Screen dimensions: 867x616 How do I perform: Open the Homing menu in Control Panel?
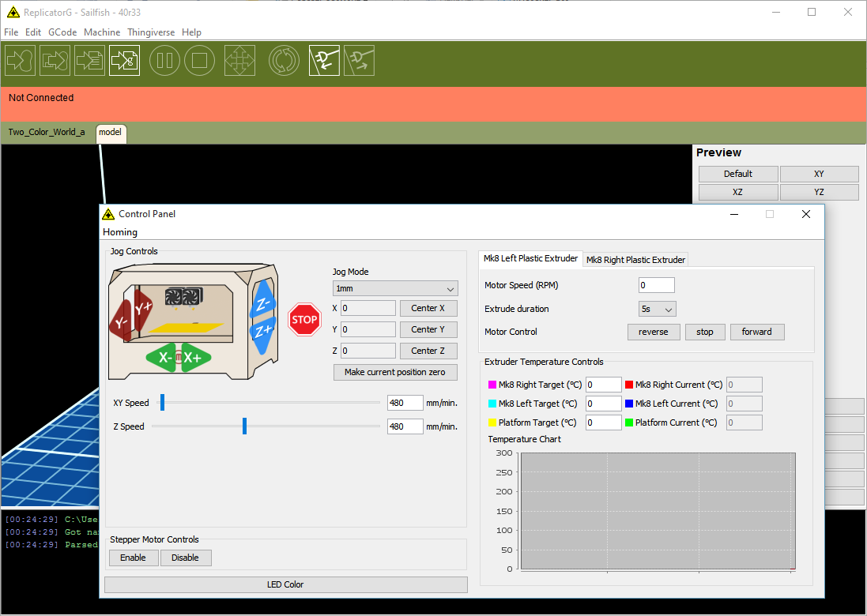[120, 232]
